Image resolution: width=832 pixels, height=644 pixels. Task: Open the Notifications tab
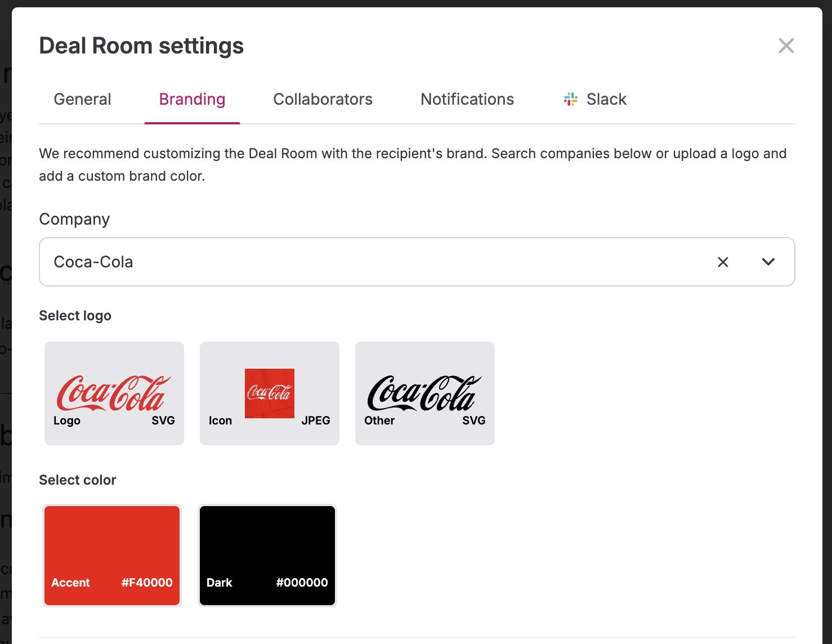pyautogui.click(x=467, y=100)
